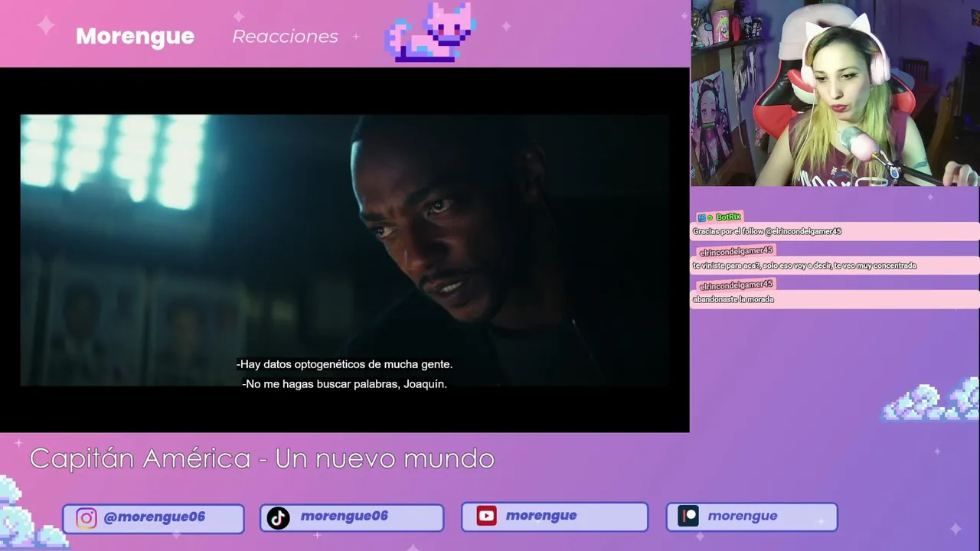Click the morengue Patreon handle
980x551 pixels.
(743, 516)
